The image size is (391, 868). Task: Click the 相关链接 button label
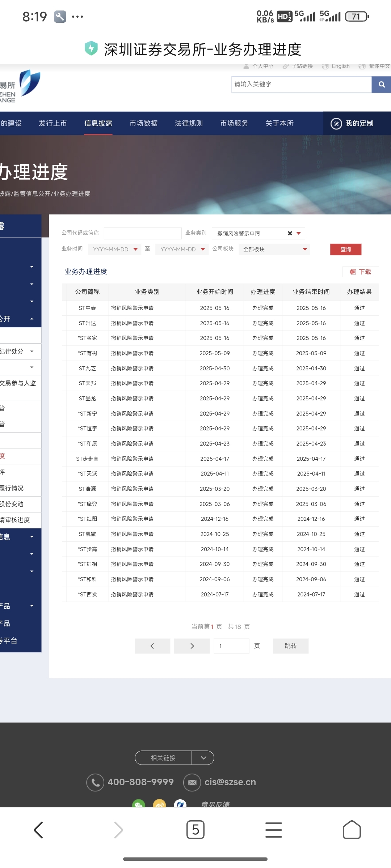click(x=163, y=758)
